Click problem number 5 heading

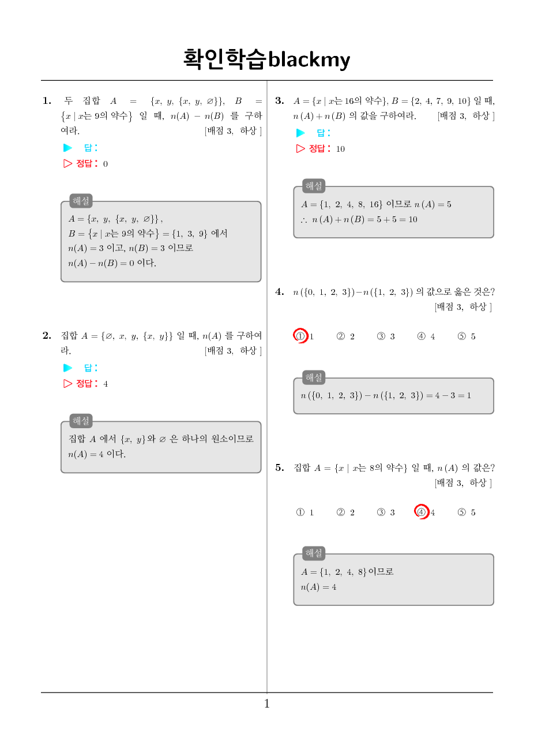tap(280, 468)
